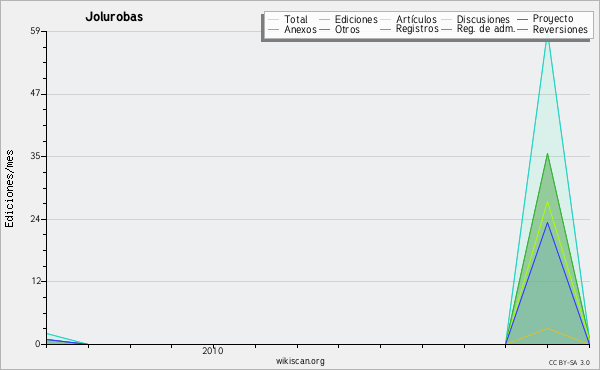Click the Anexos legend label

coord(300,29)
